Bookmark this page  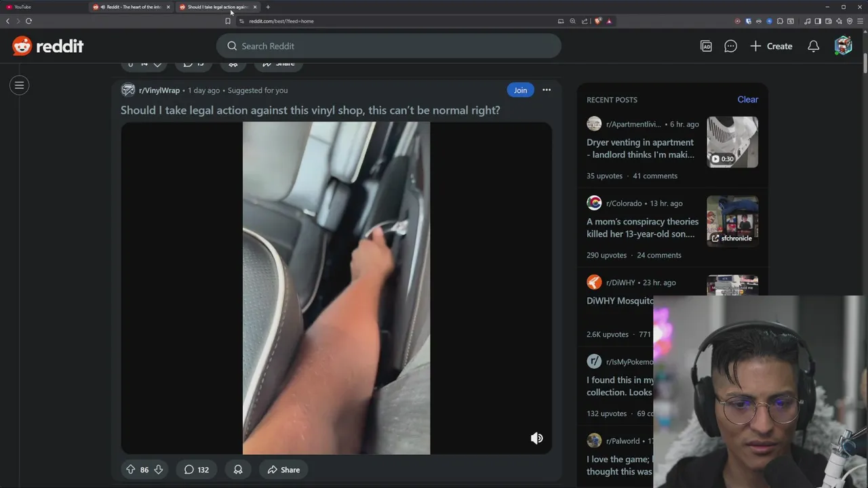(x=228, y=21)
